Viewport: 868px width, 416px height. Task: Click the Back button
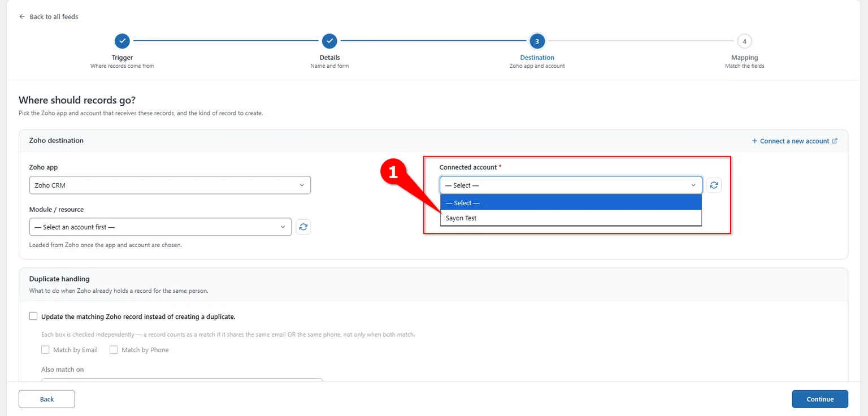(47, 399)
